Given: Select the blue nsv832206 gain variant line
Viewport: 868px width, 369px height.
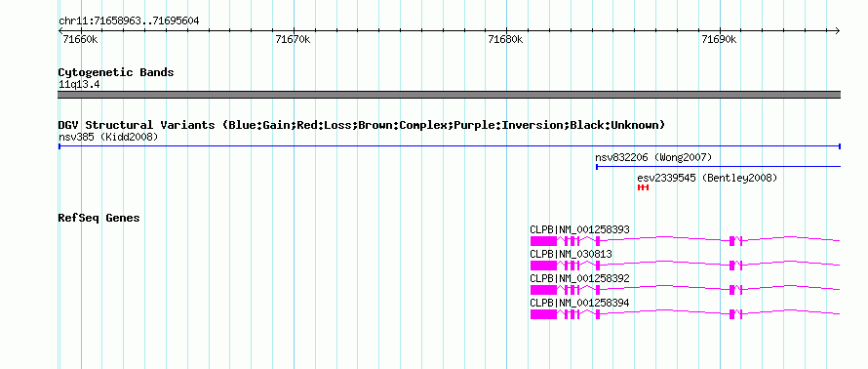Looking at the screenshot, I should click(718, 166).
